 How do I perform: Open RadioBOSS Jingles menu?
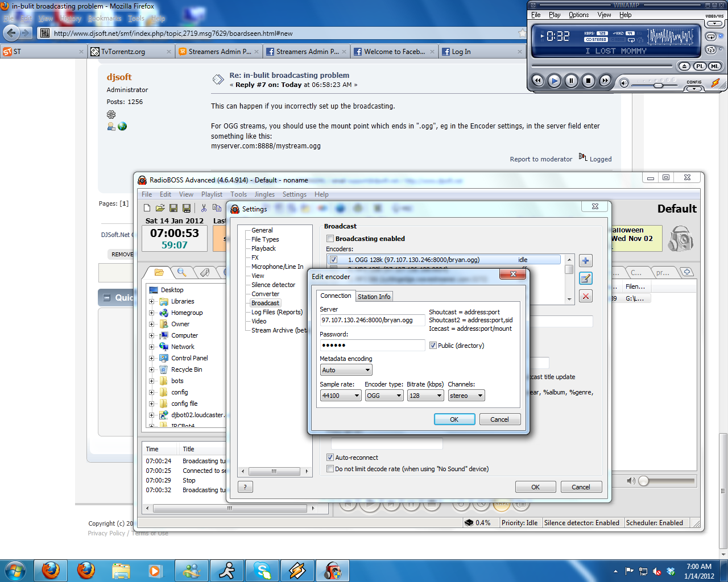(x=264, y=194)
